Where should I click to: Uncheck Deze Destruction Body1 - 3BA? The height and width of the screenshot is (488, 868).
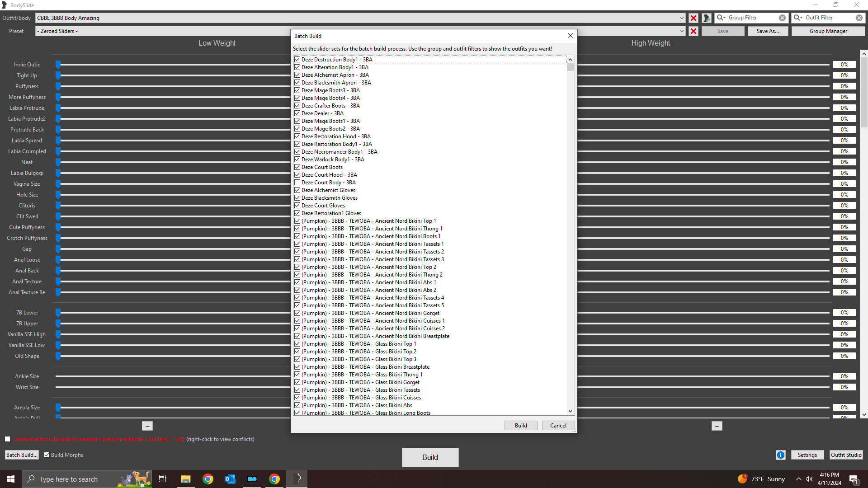pos(297,60)
